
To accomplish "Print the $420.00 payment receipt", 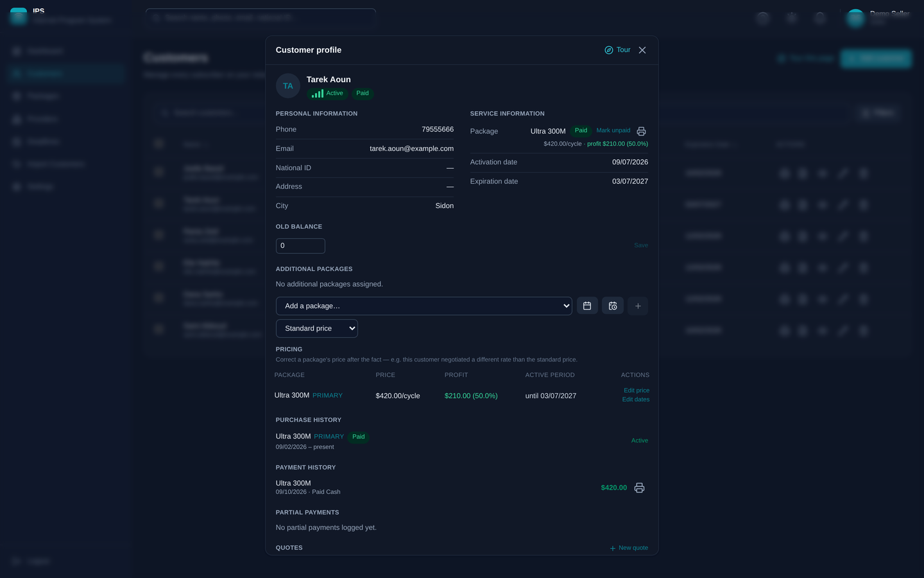I will tap(639, 488).
